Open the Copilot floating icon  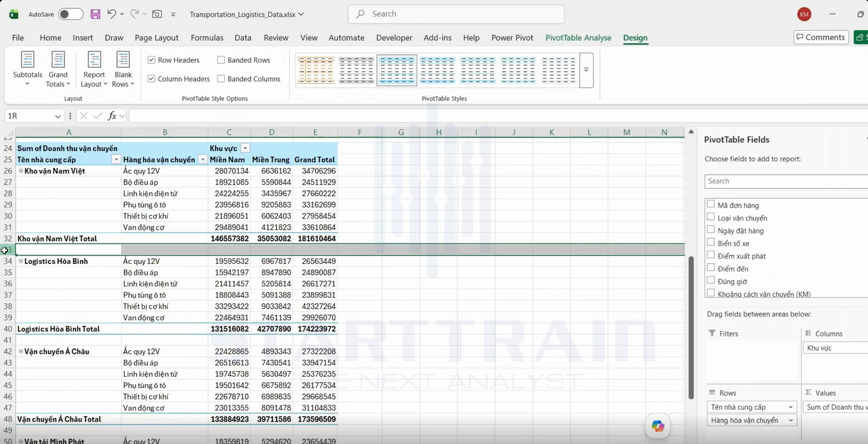coord(658,425)
